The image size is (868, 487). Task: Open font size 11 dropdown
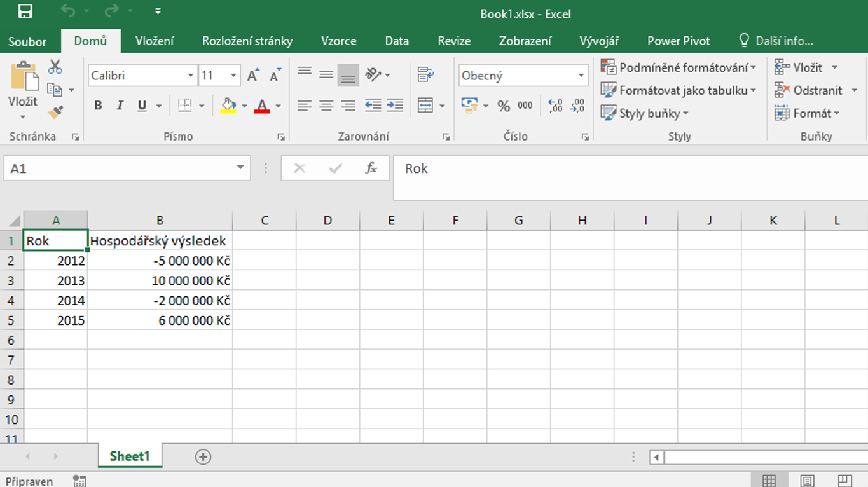[233, 76]
